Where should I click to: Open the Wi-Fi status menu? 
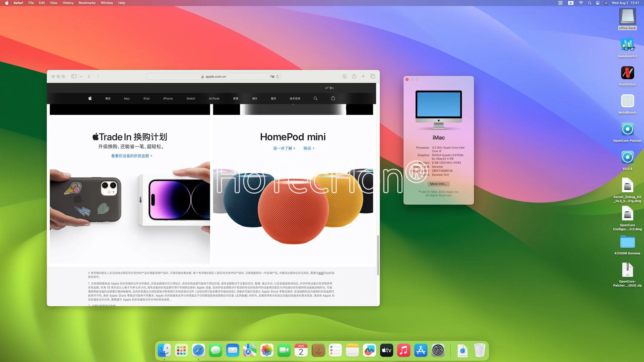(x=581, y=3)
